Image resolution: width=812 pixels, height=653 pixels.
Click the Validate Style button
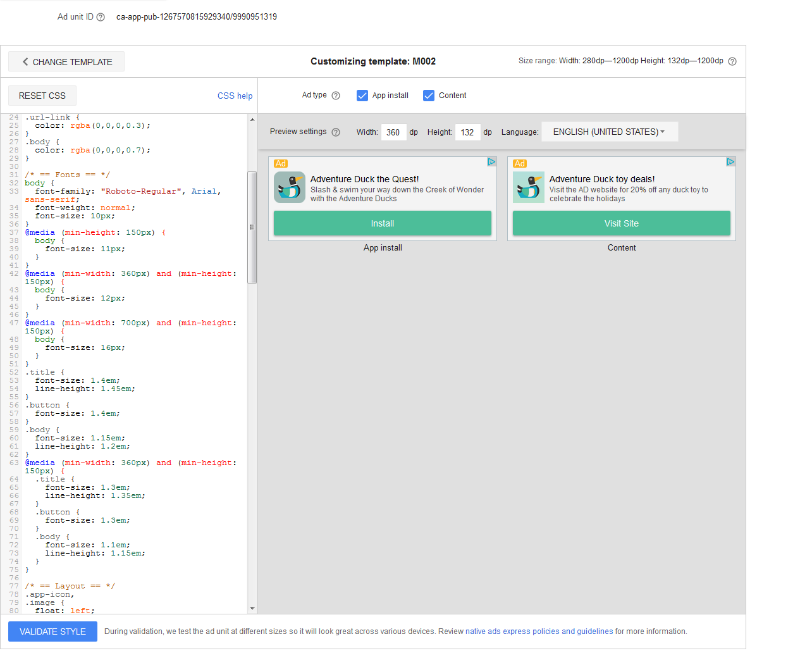52,631
